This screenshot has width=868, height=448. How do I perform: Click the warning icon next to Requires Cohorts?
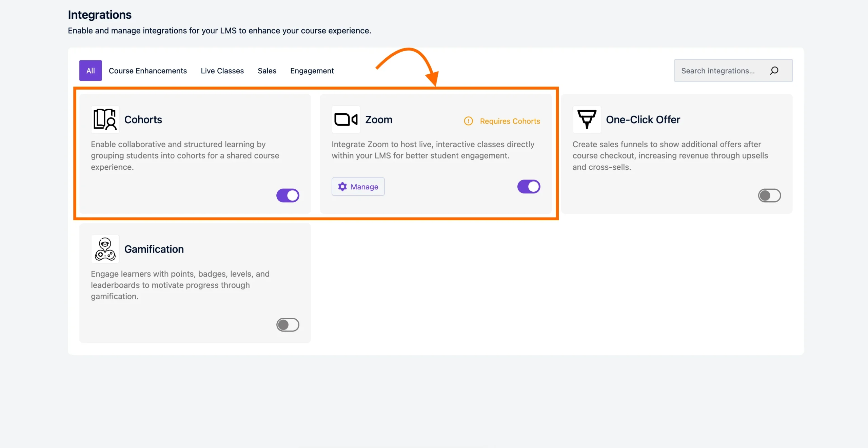click(468, 121)
